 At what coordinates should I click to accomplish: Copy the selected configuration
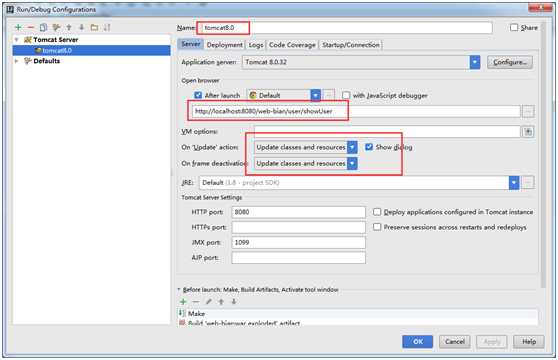click(43, 27)
